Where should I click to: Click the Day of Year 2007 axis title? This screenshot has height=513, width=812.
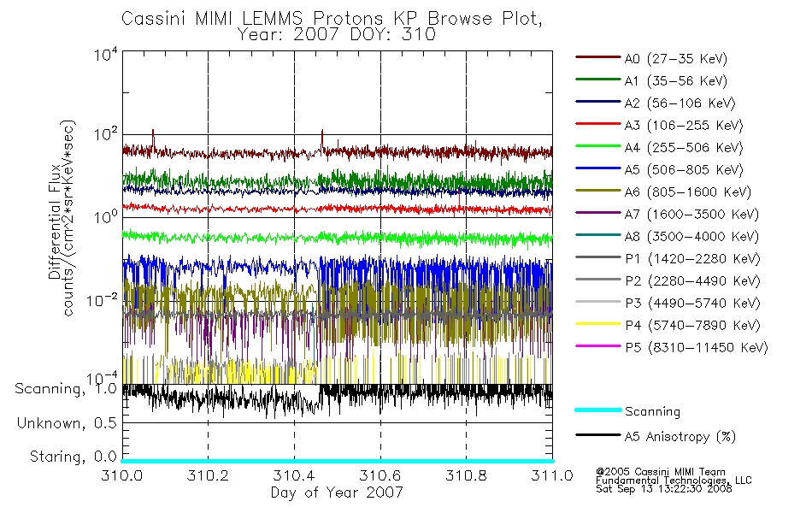(x=337, y=492)
